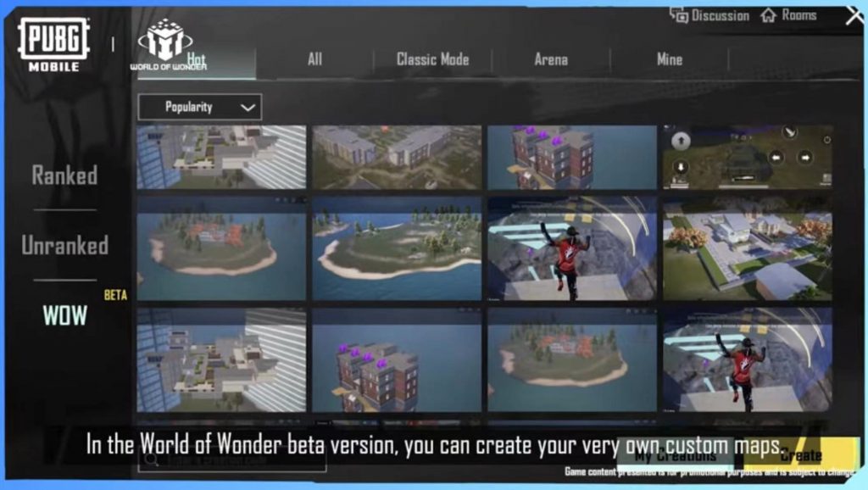Open My Creations

coord(676,454)
